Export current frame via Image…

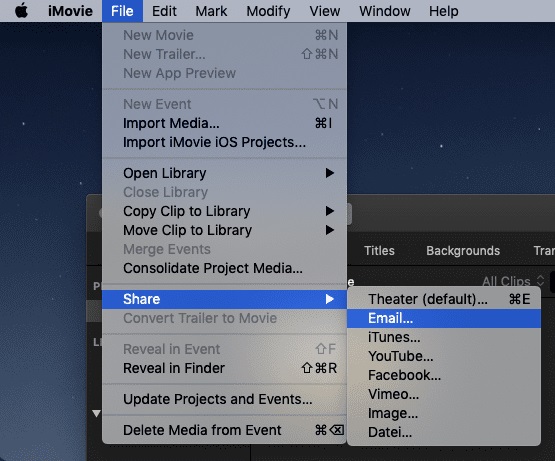pos(444,413)
